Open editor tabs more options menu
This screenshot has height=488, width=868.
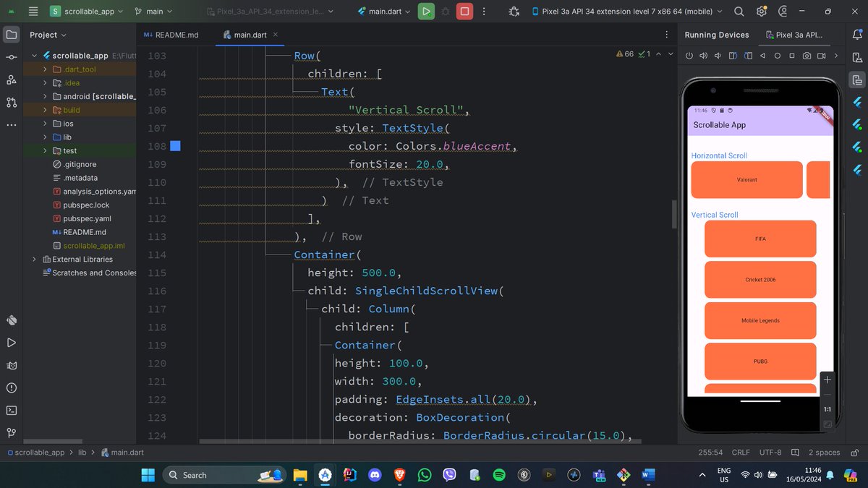666,35
